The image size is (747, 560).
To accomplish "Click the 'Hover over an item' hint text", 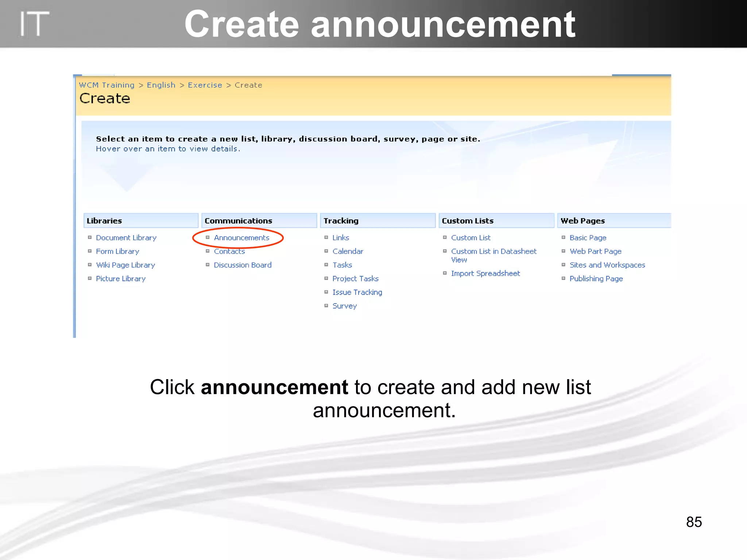I will tap(168, 149).
